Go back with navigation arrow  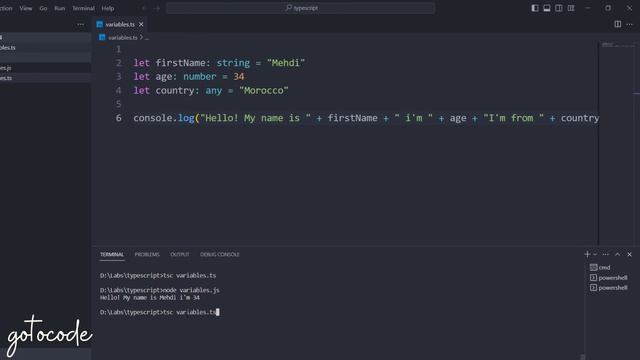[144, 8]
